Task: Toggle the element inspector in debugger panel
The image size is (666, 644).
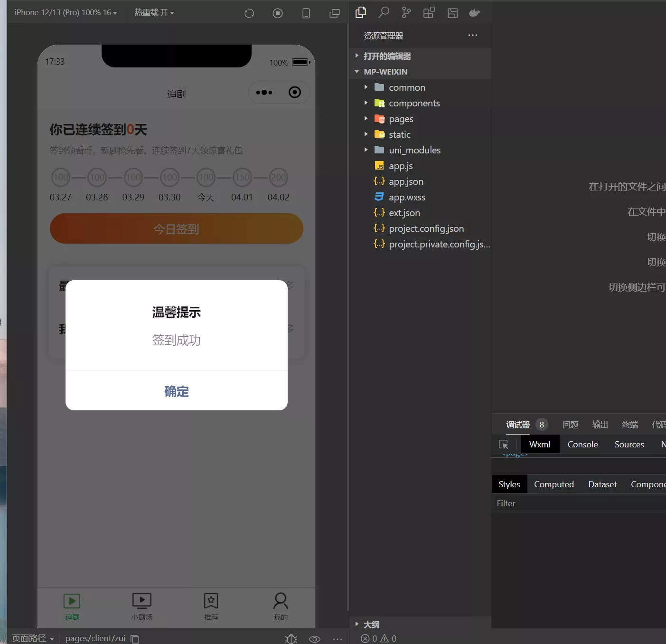Action: pyautogui.click(x=504, y=445)
